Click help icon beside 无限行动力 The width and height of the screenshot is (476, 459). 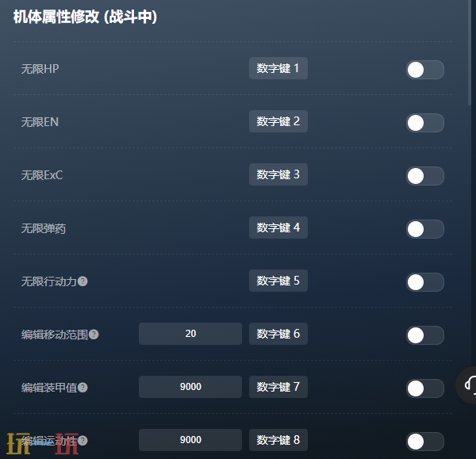(x=83, y=281)
